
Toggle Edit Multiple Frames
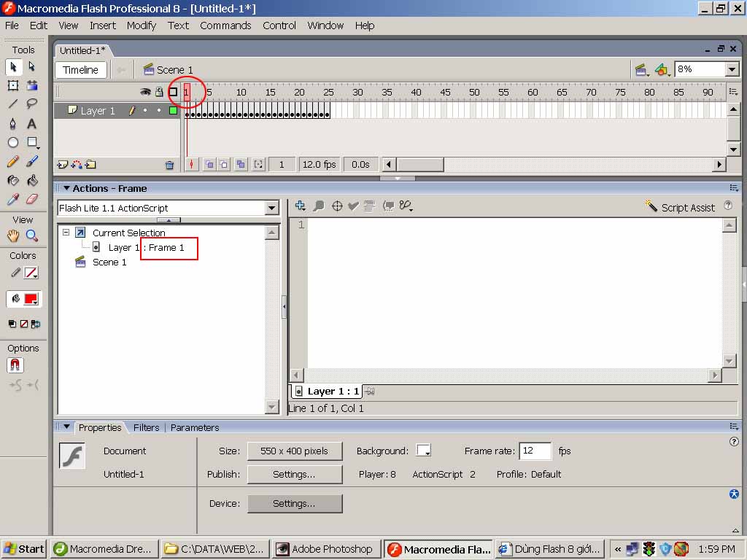click(x=241, y=164)
